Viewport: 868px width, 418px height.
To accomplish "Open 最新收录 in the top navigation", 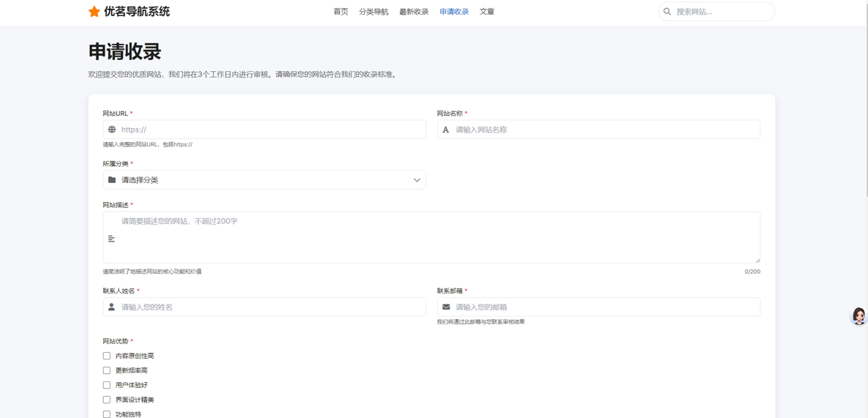I will [x=414, y=12].
